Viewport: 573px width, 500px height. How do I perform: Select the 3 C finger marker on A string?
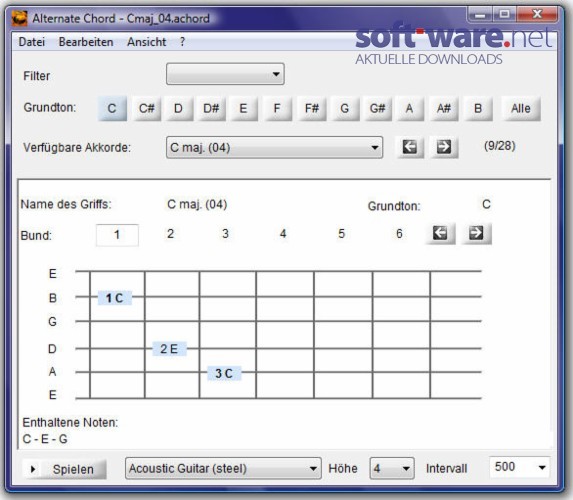pos(224,373)
